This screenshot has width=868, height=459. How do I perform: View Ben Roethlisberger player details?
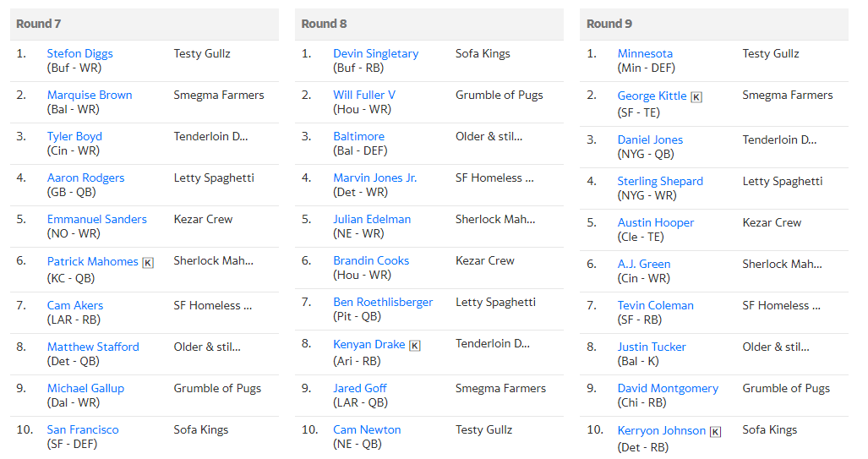tap(383, 302)
